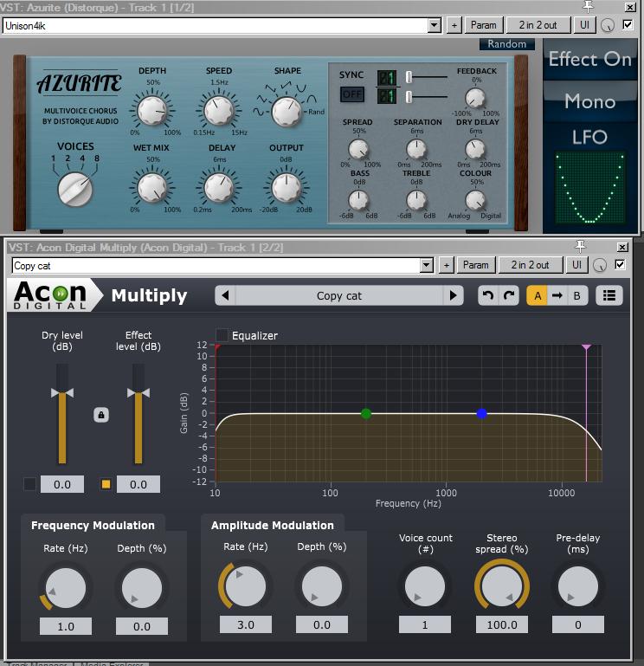This screenshot has width=644, height=666.
Task: Open the Copy cat preset list in Multiply
Action: [339, 295]
